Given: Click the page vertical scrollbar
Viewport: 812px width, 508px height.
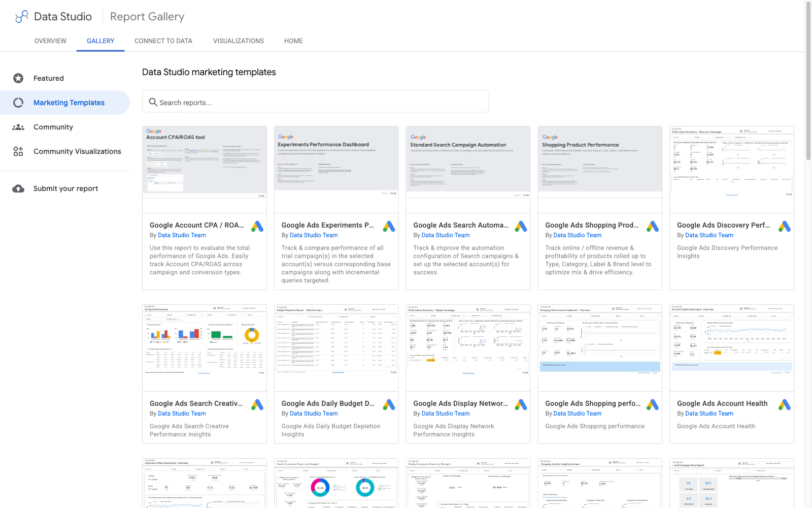Looking at the screenshot, I should (x=808, y=81).
